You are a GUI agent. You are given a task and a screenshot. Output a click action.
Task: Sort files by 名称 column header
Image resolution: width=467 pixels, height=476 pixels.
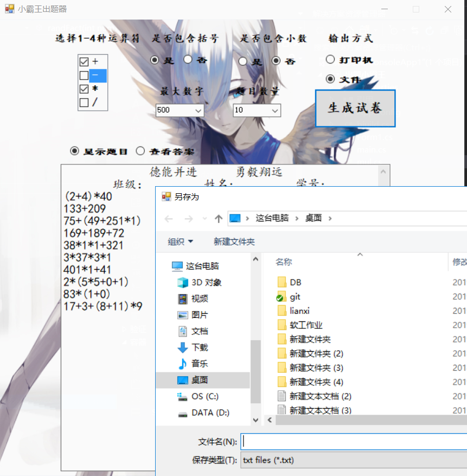pyautogui.click(x=284, y=262)
